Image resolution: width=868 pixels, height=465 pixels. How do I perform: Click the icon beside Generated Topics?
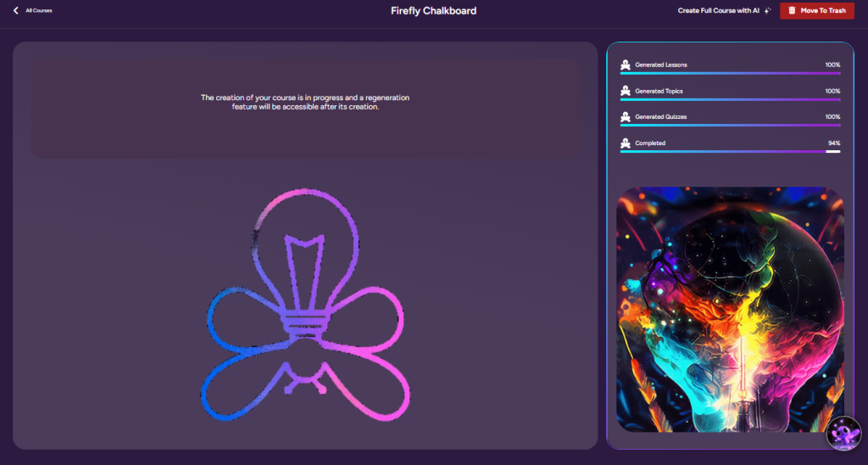[626, 91]
